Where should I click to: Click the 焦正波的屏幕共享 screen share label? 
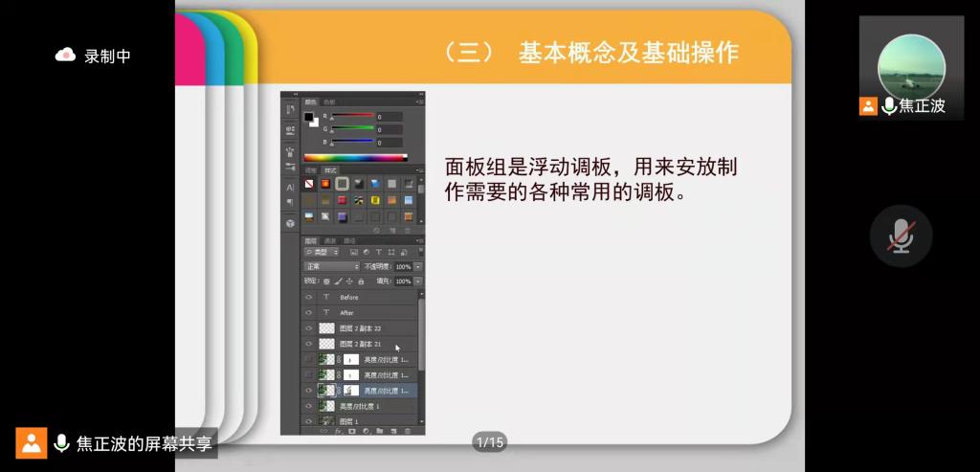point(144,442)
